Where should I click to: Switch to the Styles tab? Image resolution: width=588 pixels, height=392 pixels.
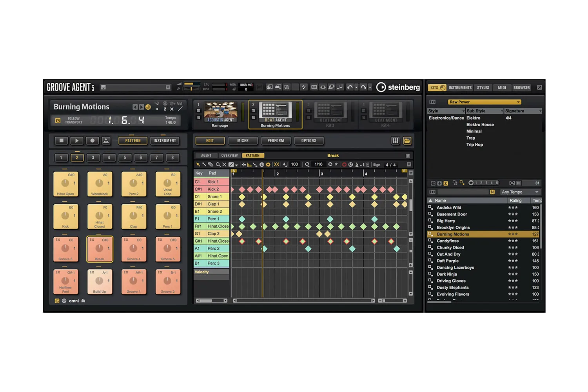(x=483, y=88)
